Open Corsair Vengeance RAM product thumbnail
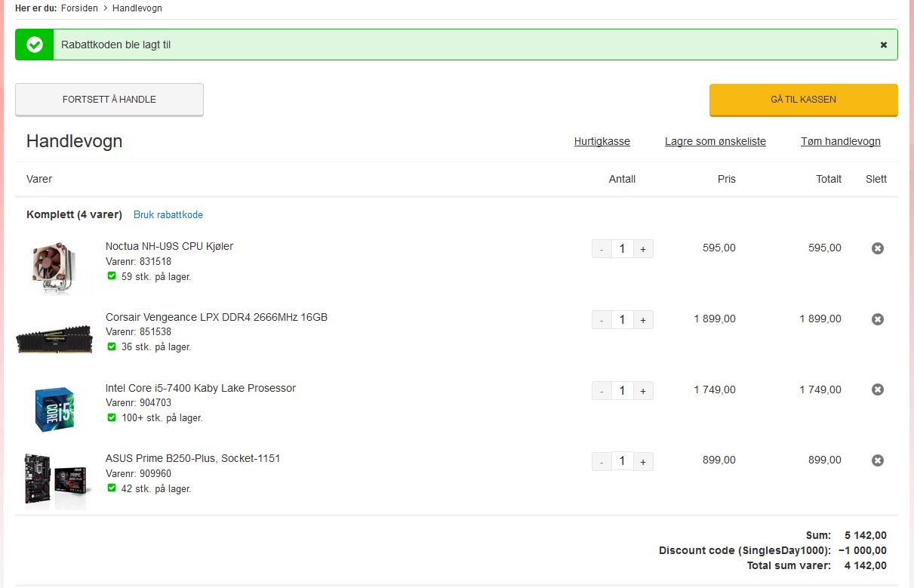The image size is (914, 588). coord(54,340)
